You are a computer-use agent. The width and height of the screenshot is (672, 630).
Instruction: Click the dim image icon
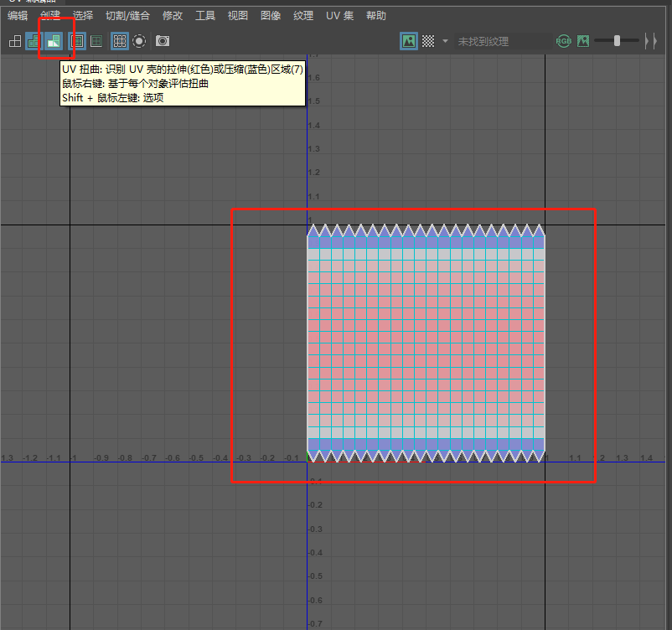(x=583, y=41)
